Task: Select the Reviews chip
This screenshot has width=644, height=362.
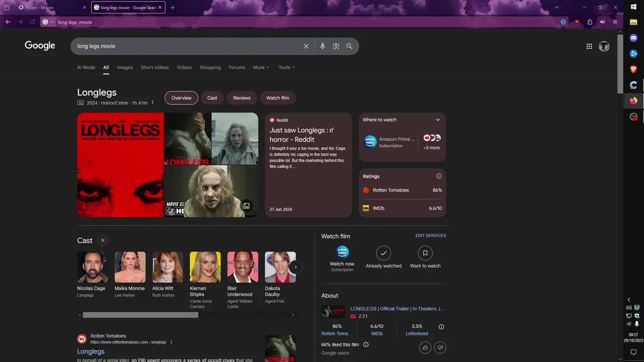Action: tap(242, 98)
